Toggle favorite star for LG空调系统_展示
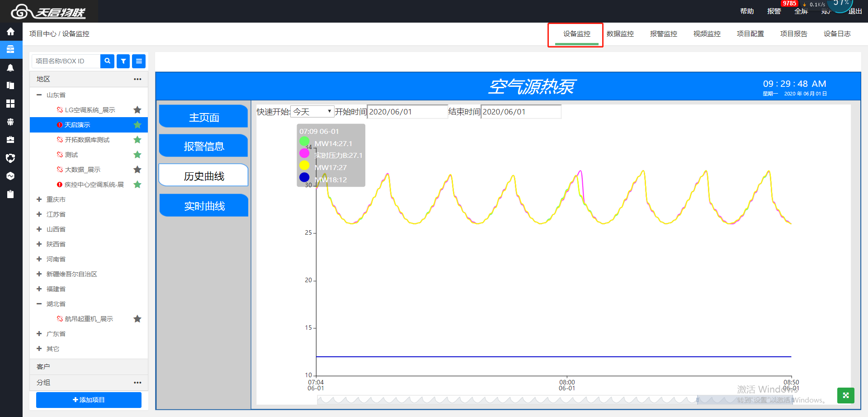 pos(137,110)
